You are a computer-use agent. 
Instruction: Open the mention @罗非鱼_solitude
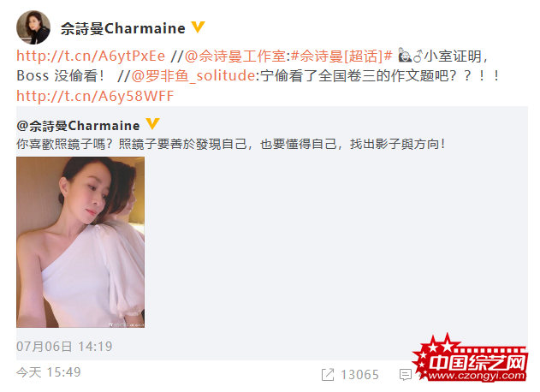click(x=193, y=76)
